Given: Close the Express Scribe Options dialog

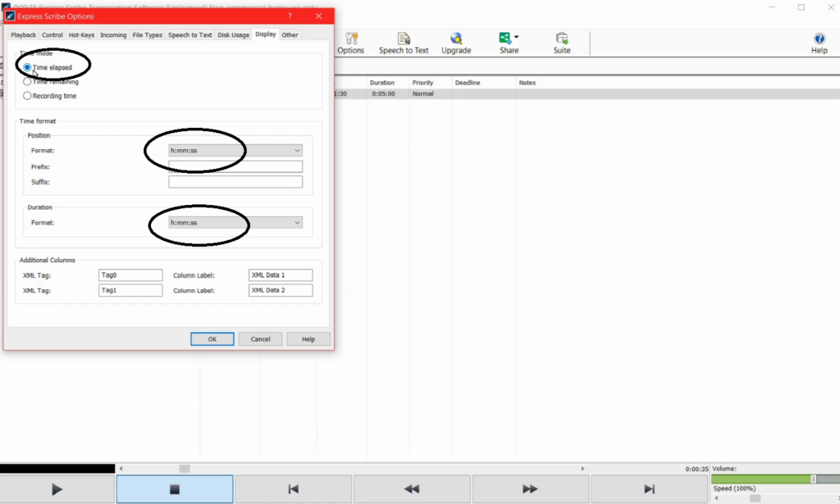Looking at the screenshot, I should 319,16.
